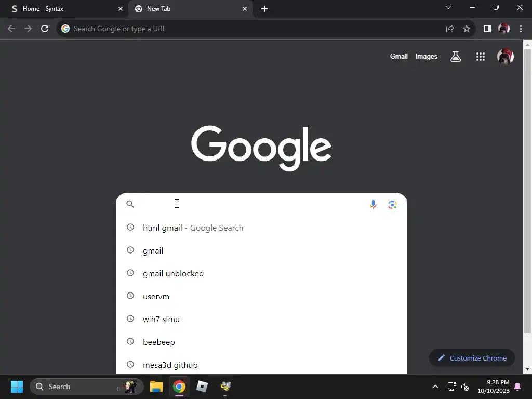Open the Gmail link

(x=398, y=56)
